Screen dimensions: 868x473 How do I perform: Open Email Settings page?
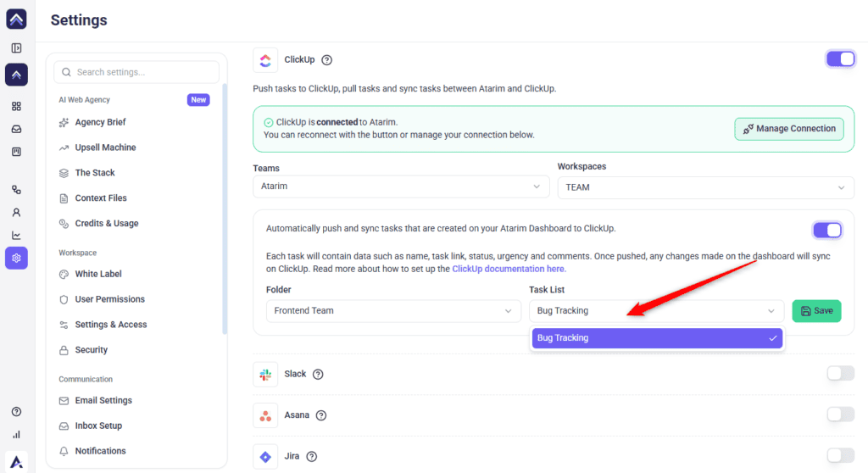(x=103, y=400)
